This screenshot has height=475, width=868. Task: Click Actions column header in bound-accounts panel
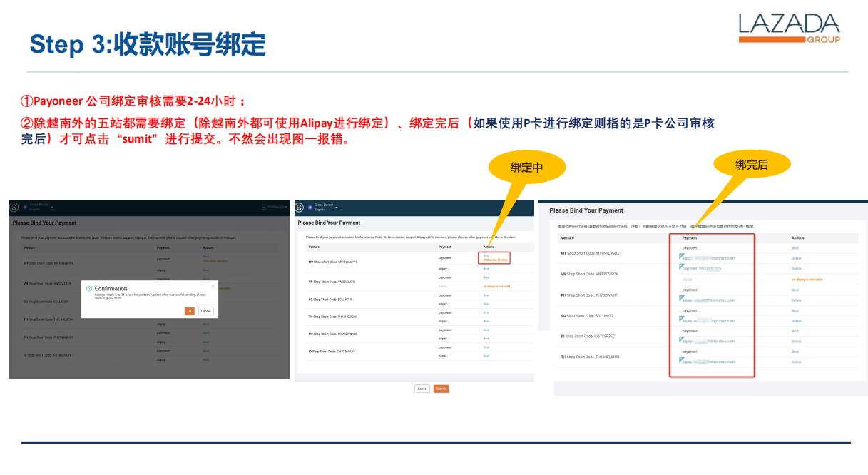[798, 237]
